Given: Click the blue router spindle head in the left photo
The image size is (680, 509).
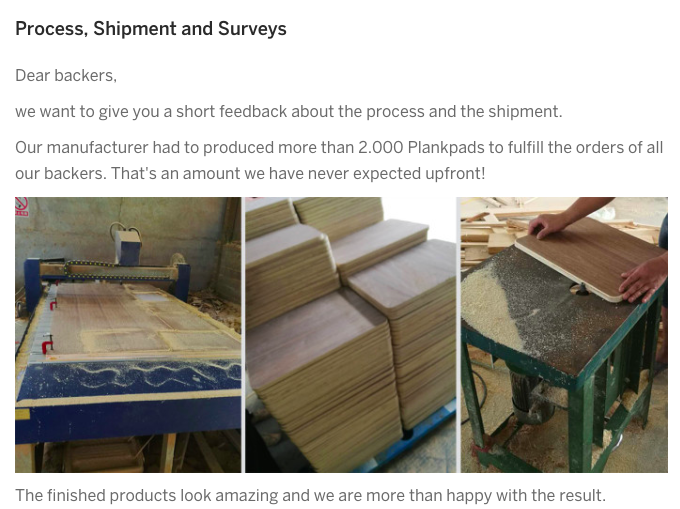Looking at the screenshot, I should (129, 247).
